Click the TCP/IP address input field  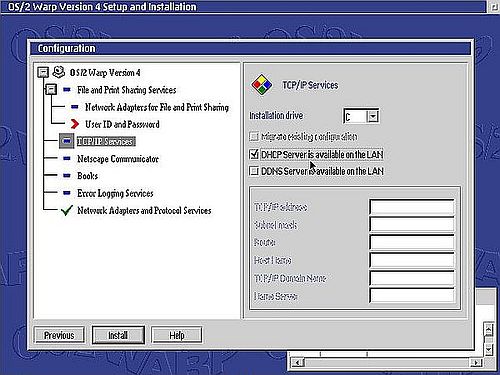click(x=412, y=207)
